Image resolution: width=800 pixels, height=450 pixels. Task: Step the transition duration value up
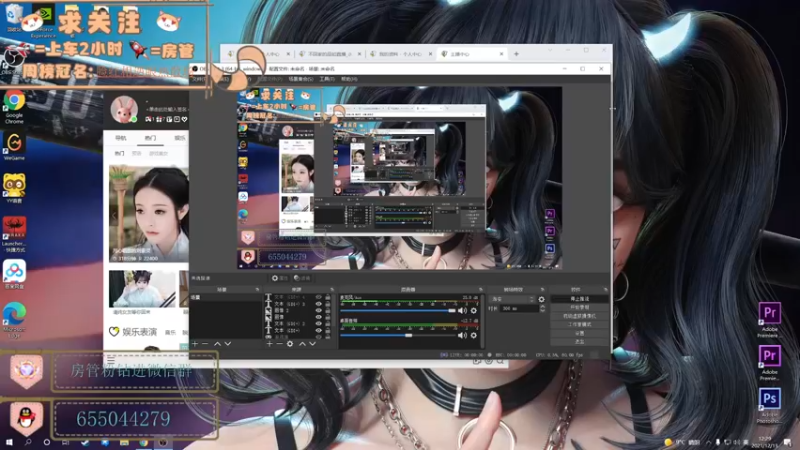[x=542, y=307]
